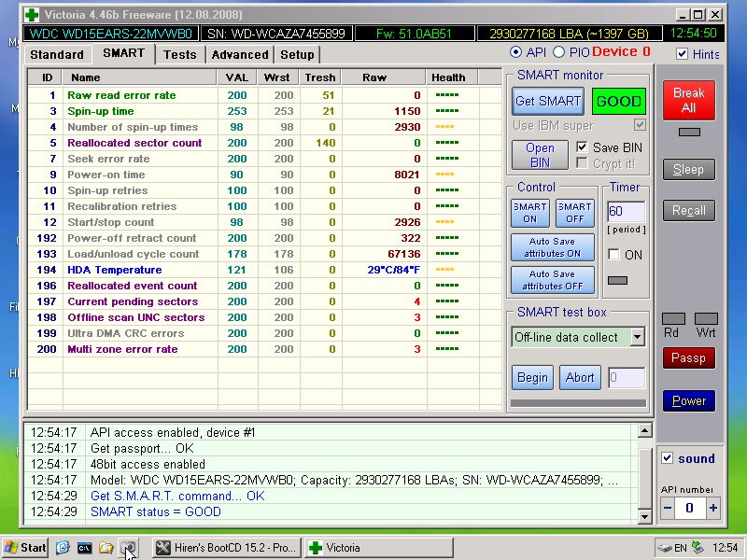Click the Health column header
Image resolution: width=747 pixels, height=560 pixels.
click(x=452, y=77)
